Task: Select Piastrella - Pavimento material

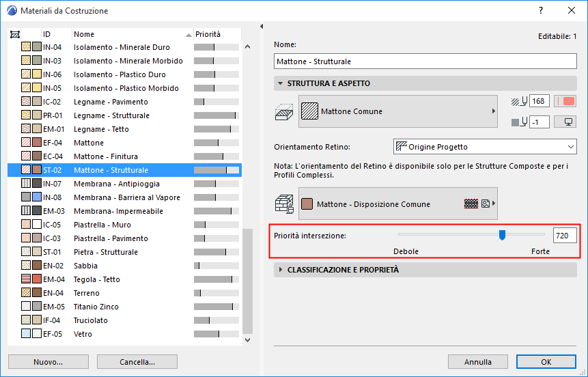Action: point(124,238)
